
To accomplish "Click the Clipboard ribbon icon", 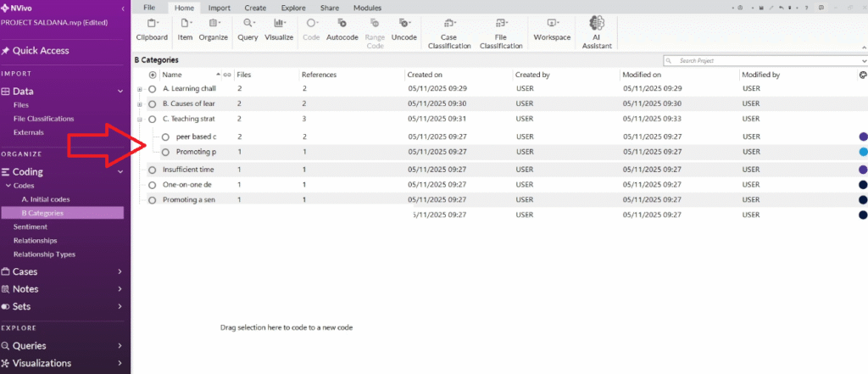I will coord(152,29).
